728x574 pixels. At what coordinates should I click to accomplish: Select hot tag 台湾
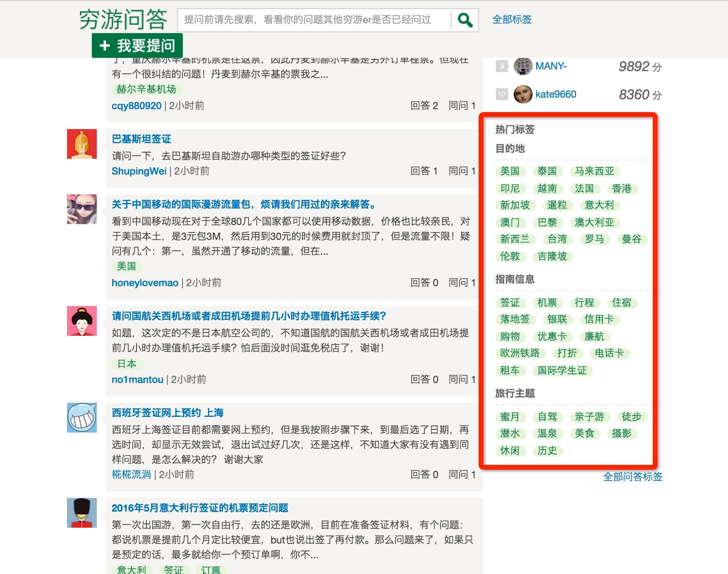(557, 239)
